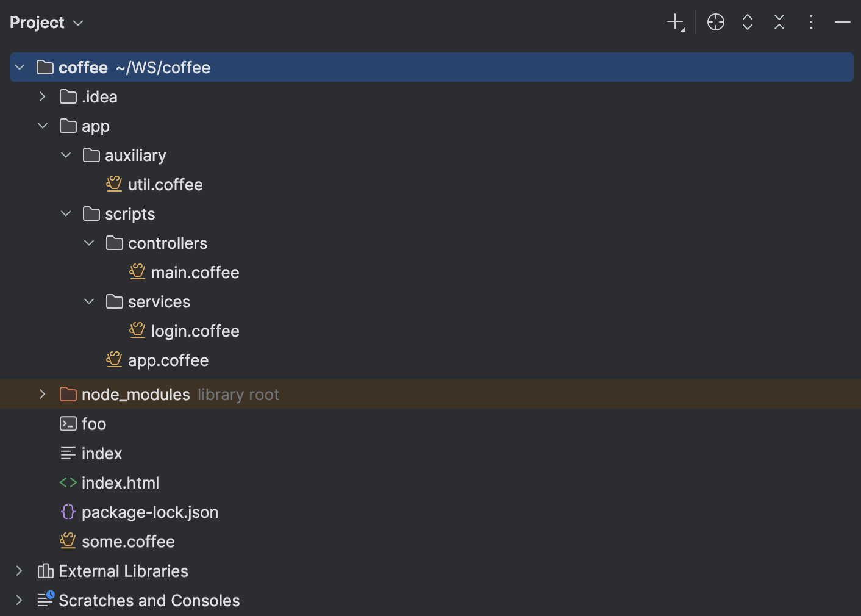Select the package-lock.json file
Screen dimensions: 861x616
click(149, 512)
